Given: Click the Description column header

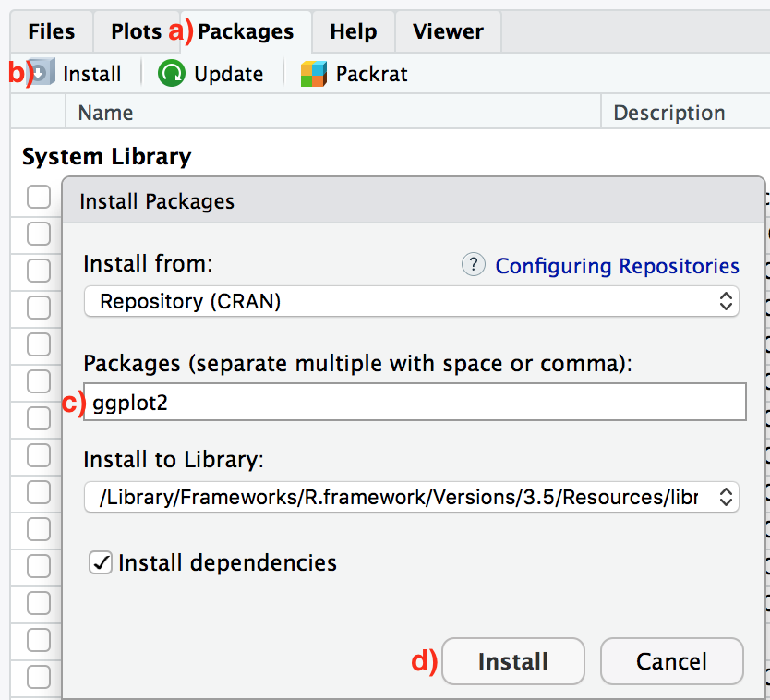Looking at the screenshot, I should tap(668, 113).
